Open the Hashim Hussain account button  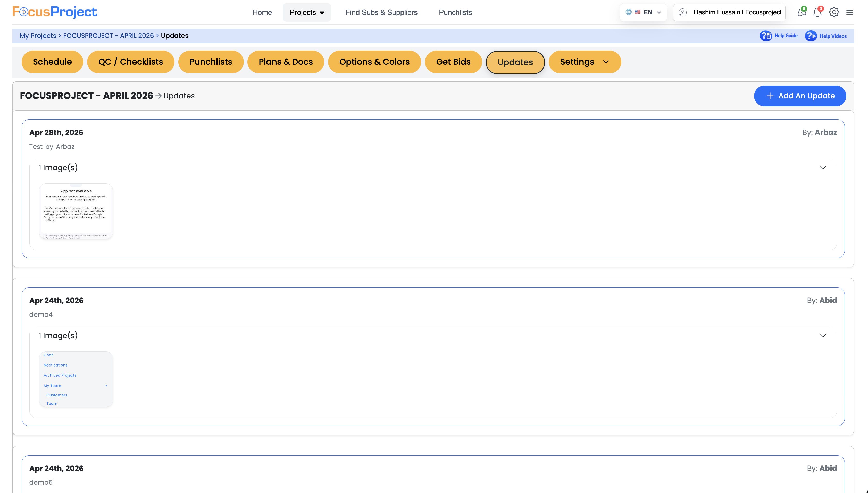coord(729,13)
